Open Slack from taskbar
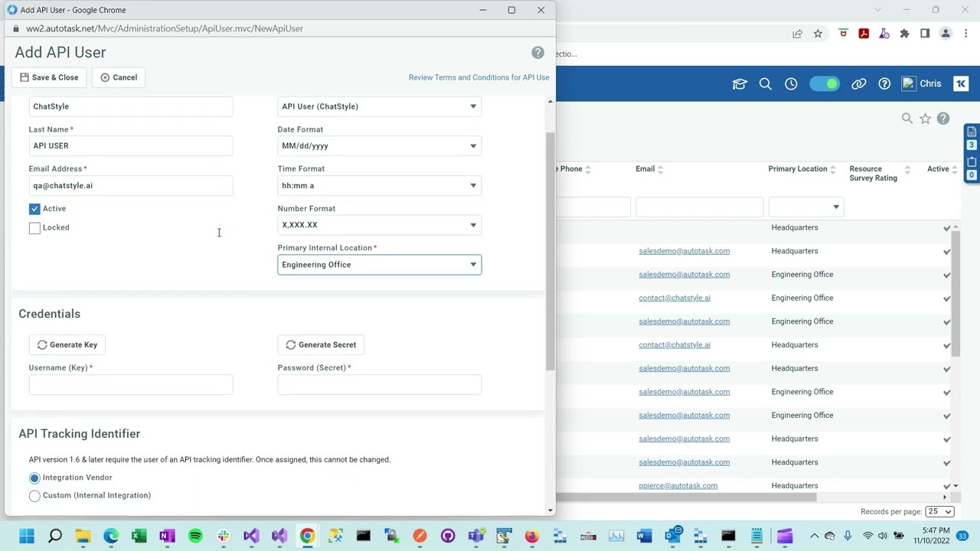 tap(223, 536)
